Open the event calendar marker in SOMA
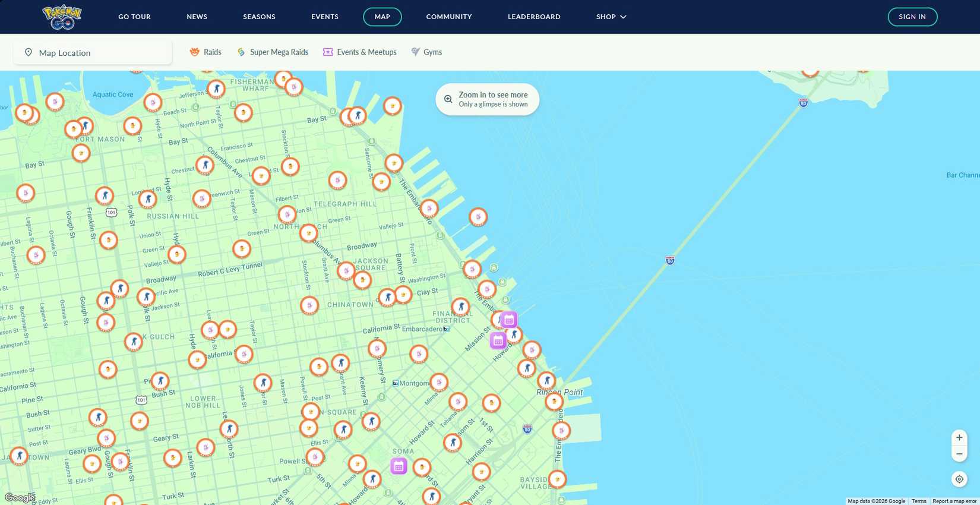This screenshot has width=980, height=505. [399, 466]
